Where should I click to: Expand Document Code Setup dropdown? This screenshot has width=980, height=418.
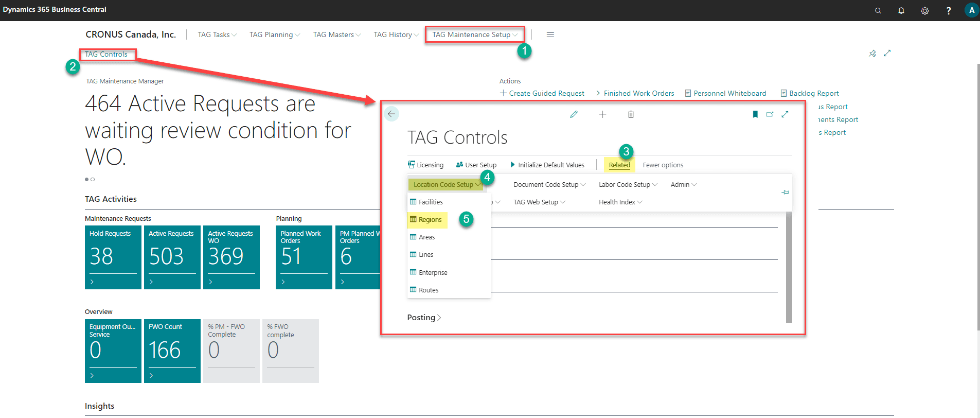coord(549,184)
